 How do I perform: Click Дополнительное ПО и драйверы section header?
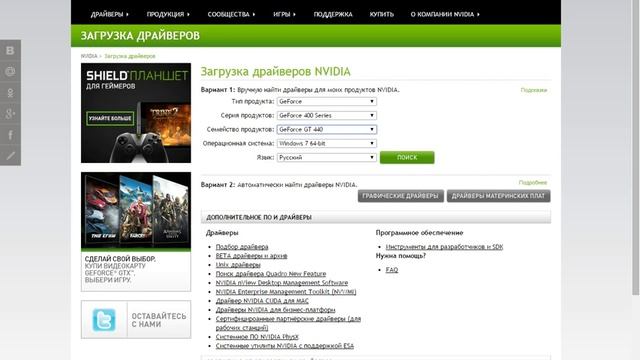(376, 217)
